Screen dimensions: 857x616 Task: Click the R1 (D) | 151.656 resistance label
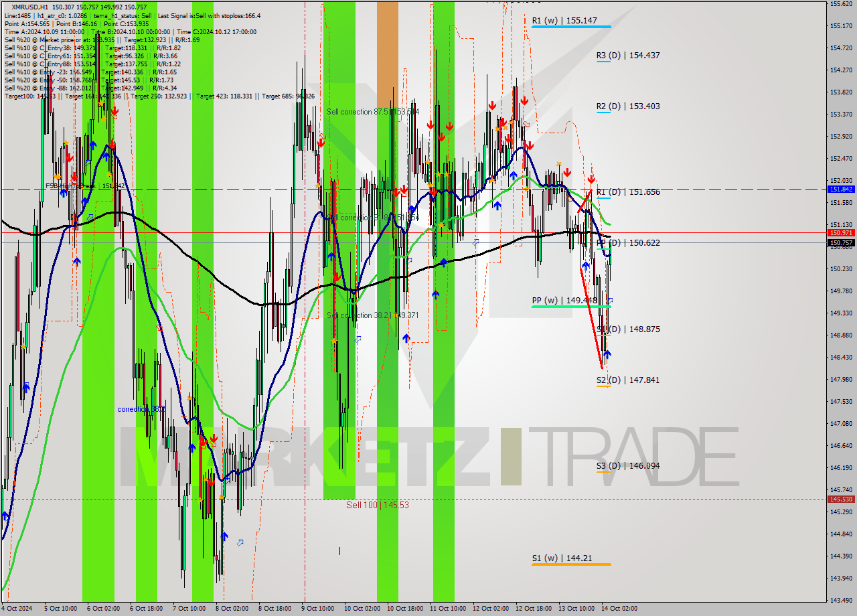click(x=628, y=192)
